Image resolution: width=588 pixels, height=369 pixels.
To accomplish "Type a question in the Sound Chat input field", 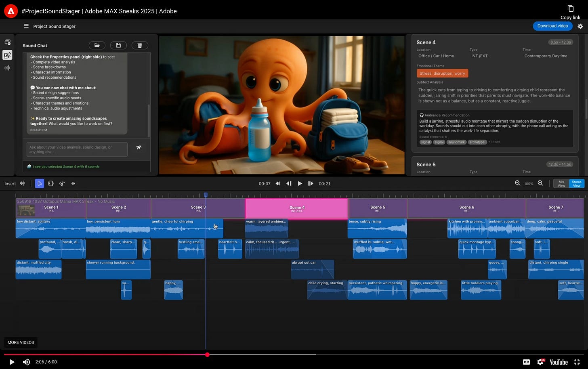I will tap(77, 149).
